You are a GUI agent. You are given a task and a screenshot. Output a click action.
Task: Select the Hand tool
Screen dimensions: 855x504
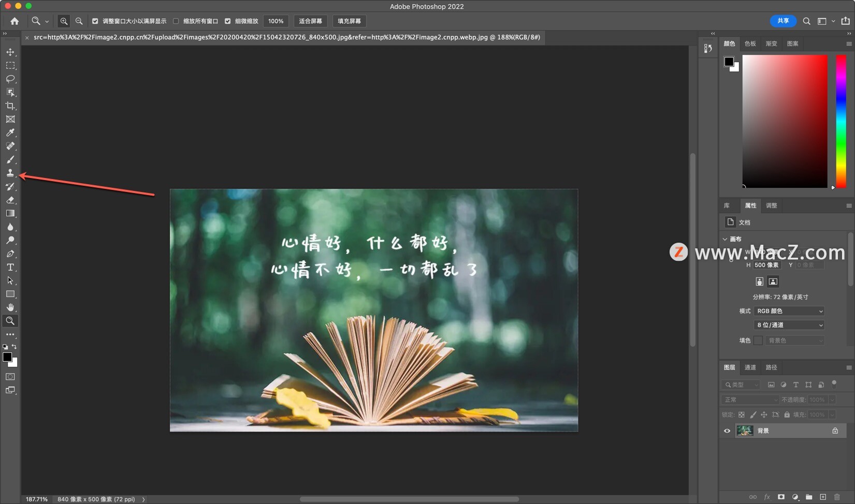(x=10, y=307)
